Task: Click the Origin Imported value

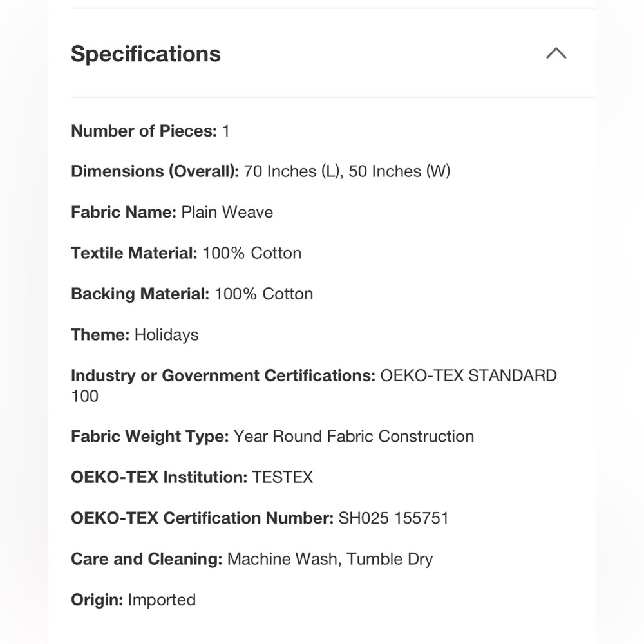Action: [x=162, y=600]
